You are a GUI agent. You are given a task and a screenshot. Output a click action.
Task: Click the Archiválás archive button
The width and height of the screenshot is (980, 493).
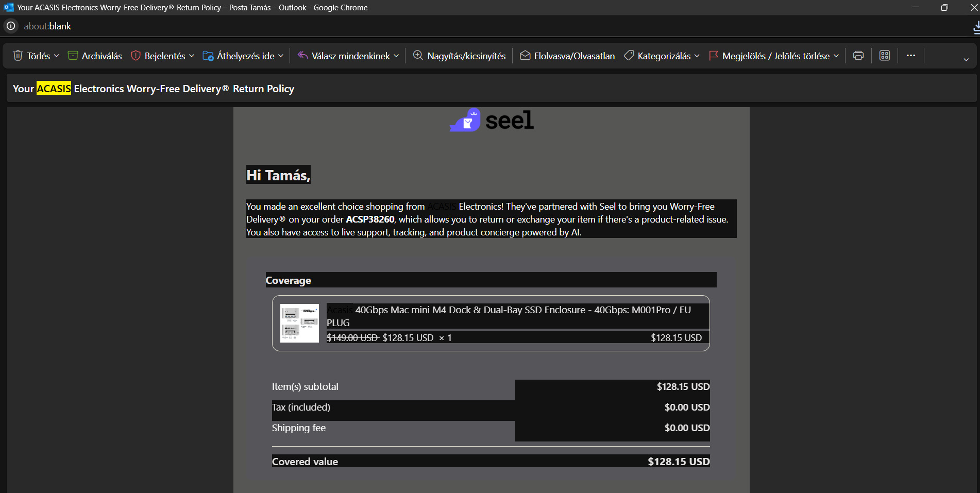(x=95, y=56)
